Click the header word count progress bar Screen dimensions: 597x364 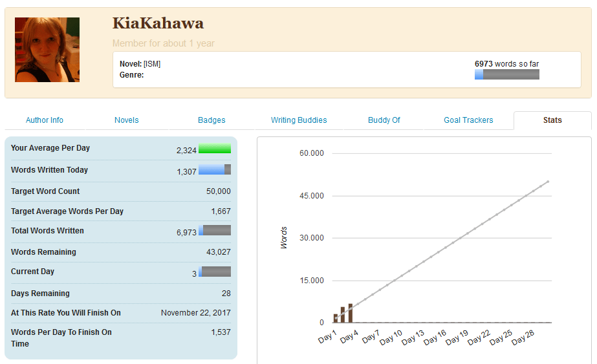tap(506, 74)
